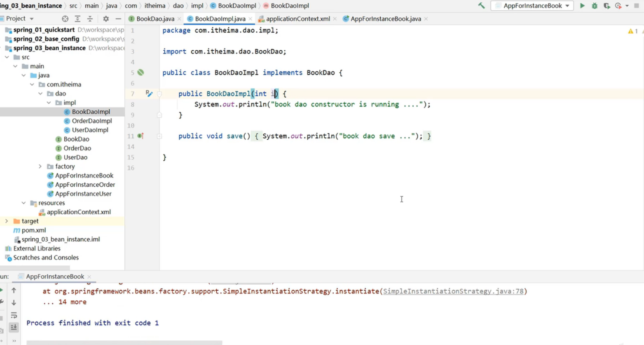Collapse the main folder arrow
This screenshot has width=644, height=345.
(x=15, y=66)
